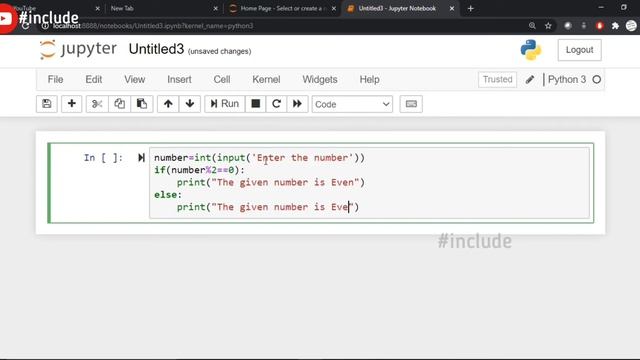The height and width of the screenshot is (360, 640).
Task: Open the Cell menu
Action: 222,80
